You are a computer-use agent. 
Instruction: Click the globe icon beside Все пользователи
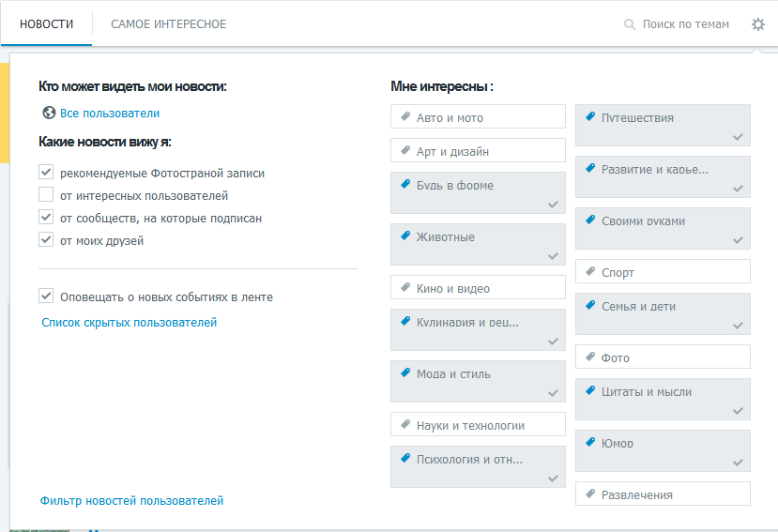pyautogui.click(x=49, y=114)
